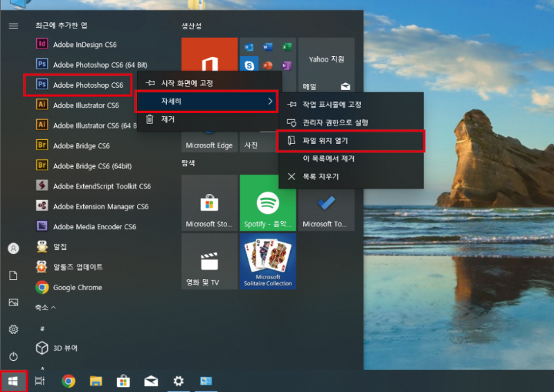Viewport: 554px width, 392px height.
Task: Open Adobe ExtendScript Toolkit CS6
Action: coord(93,186)
